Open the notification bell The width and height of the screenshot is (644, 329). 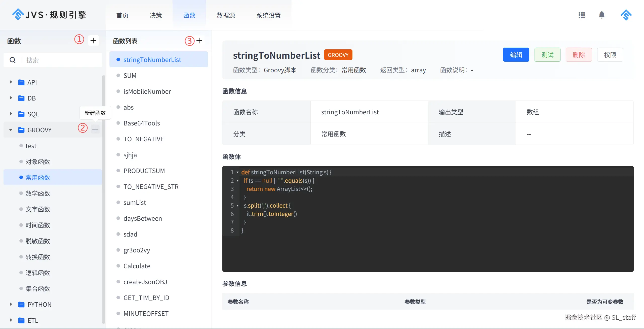point(602,15)
